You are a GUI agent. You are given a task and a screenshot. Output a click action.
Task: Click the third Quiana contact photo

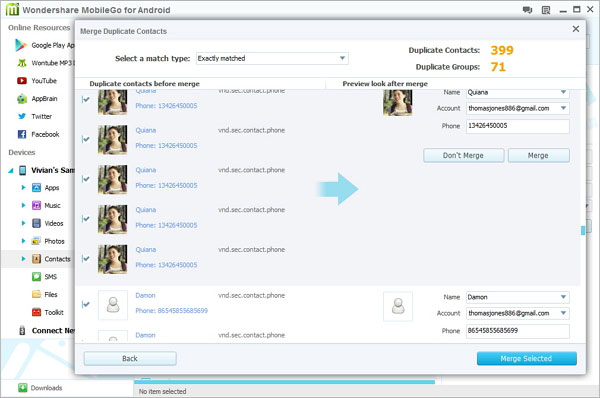pos(112,179)
